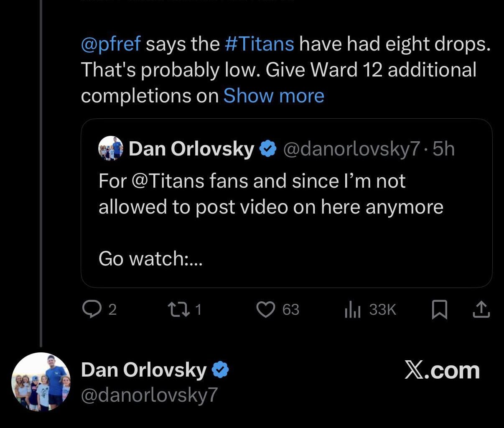504x428 pixels.
Task: Like the tweet with the heart icon
Action: (x=265, y=310)
